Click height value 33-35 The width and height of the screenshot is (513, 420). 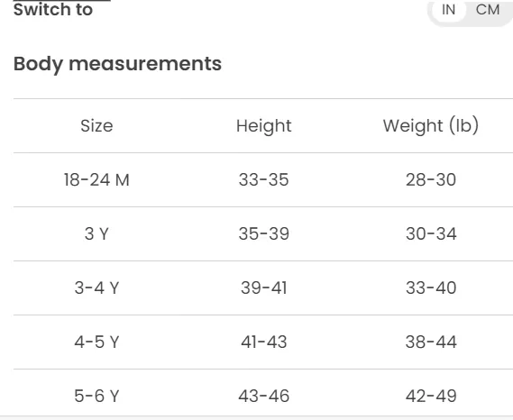coord(263,179)
